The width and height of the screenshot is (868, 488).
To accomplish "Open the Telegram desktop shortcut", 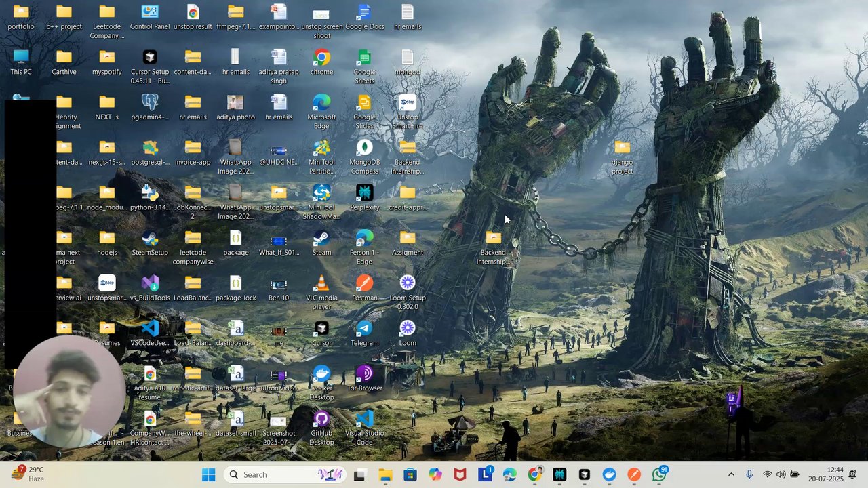I will [364, 333].
